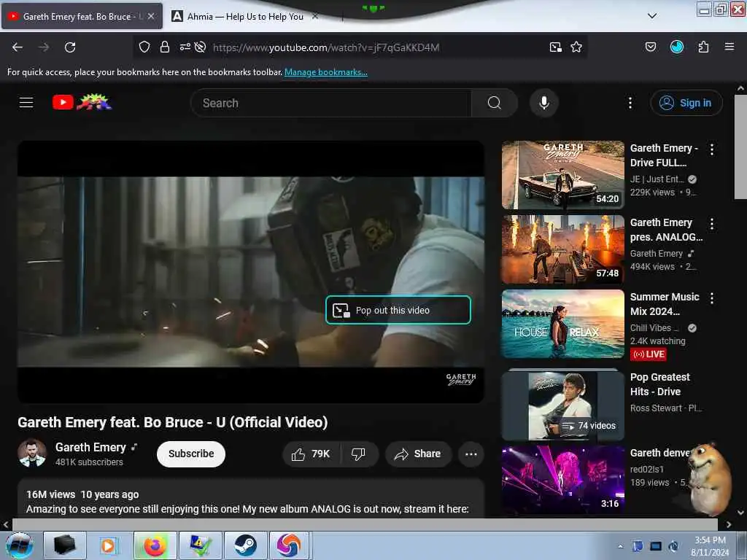This screenshot has width=747, height=560.
Task: Click the horizontal scrollbar right arrow
Action: [x=729, y=524]
